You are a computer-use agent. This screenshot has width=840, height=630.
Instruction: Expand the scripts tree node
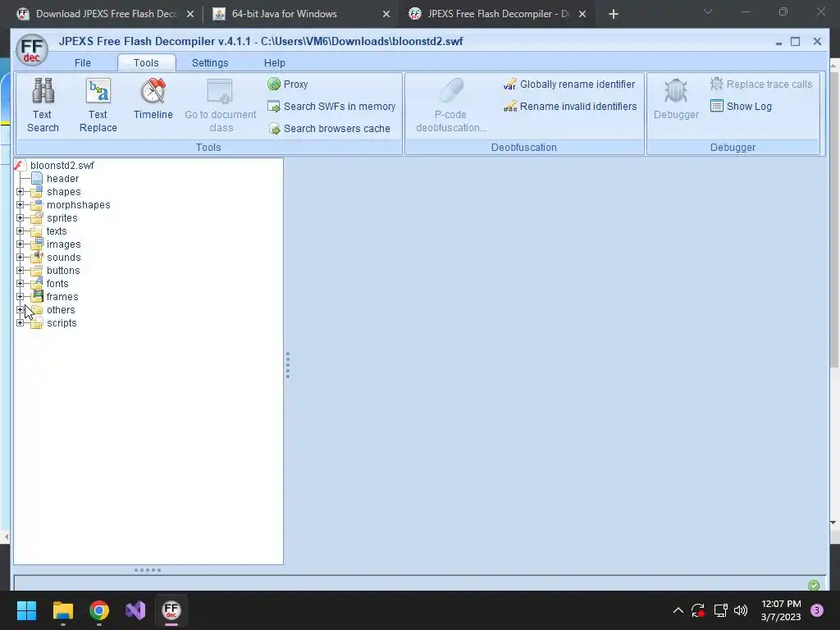(x=21, y=323)
